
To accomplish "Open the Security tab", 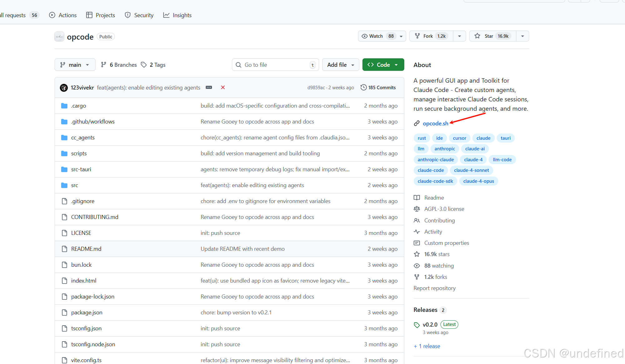I will [x=139, y=15].
